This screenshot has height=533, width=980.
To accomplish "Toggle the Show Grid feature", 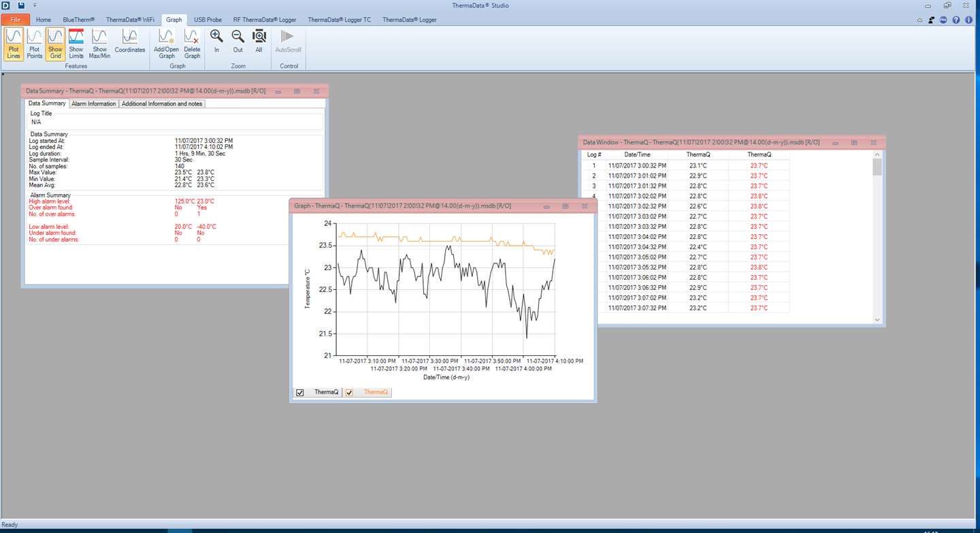I will pos(55,44).
